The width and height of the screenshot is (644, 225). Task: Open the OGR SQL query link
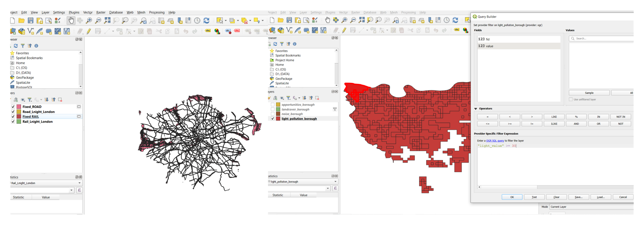495,141
